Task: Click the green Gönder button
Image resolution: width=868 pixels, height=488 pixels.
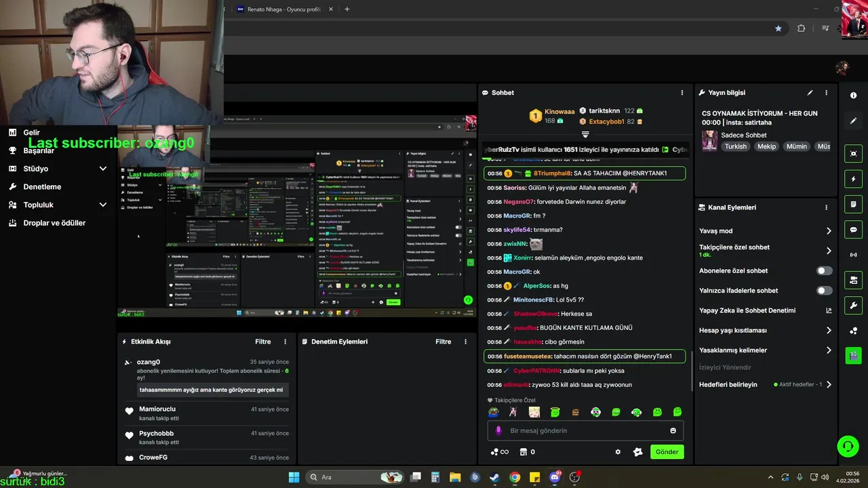Action: point(667,452)
